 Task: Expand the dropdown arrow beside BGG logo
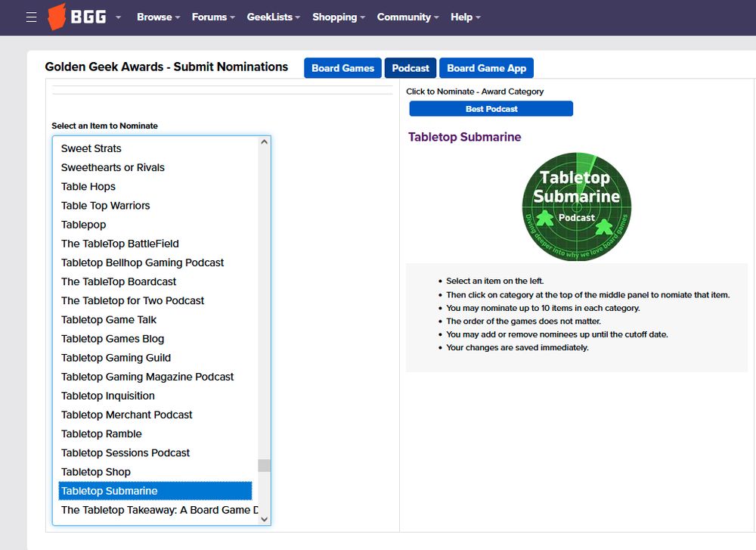coord(118,17)
